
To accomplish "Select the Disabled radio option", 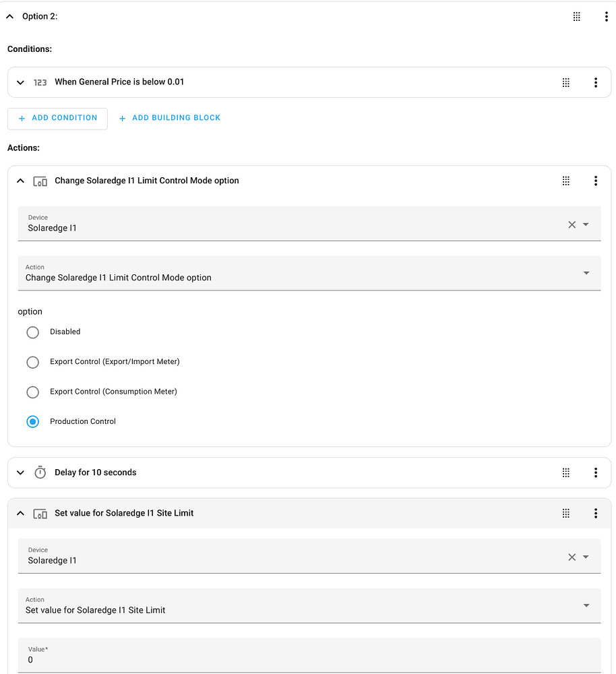I will (x=33, y=332).
